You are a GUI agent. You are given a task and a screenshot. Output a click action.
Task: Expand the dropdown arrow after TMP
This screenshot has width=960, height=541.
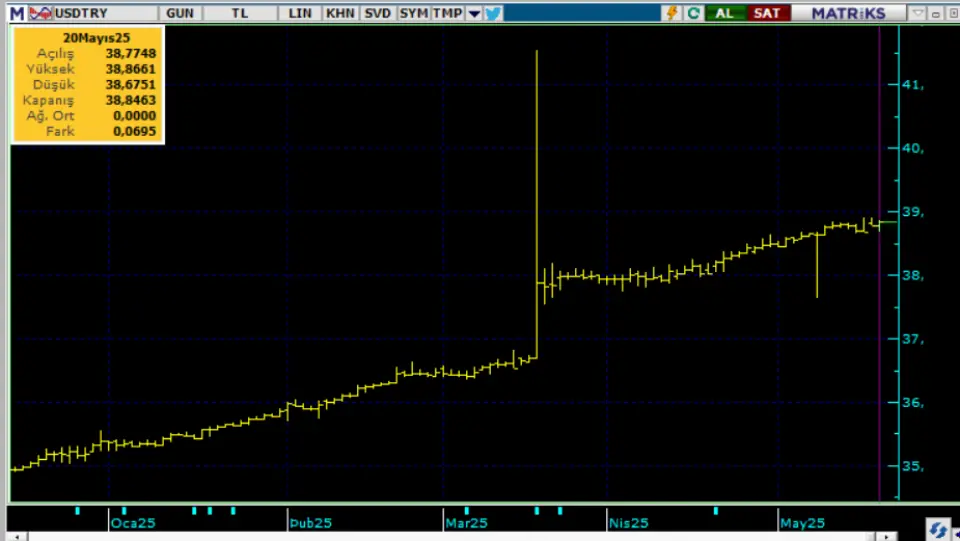474,13
